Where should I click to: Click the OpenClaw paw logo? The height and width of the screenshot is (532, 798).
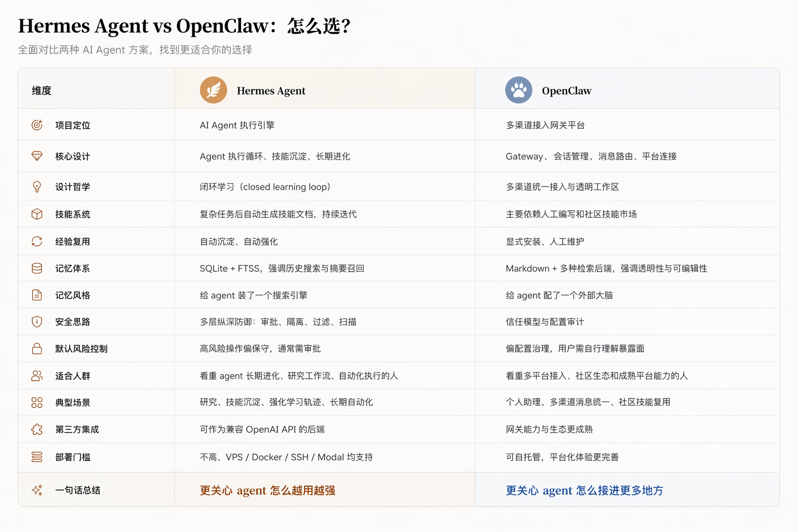point(518,90)
